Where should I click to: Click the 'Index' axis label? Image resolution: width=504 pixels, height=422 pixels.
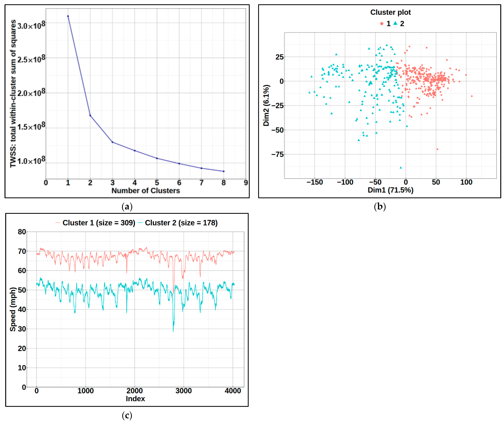pos(135,399)
